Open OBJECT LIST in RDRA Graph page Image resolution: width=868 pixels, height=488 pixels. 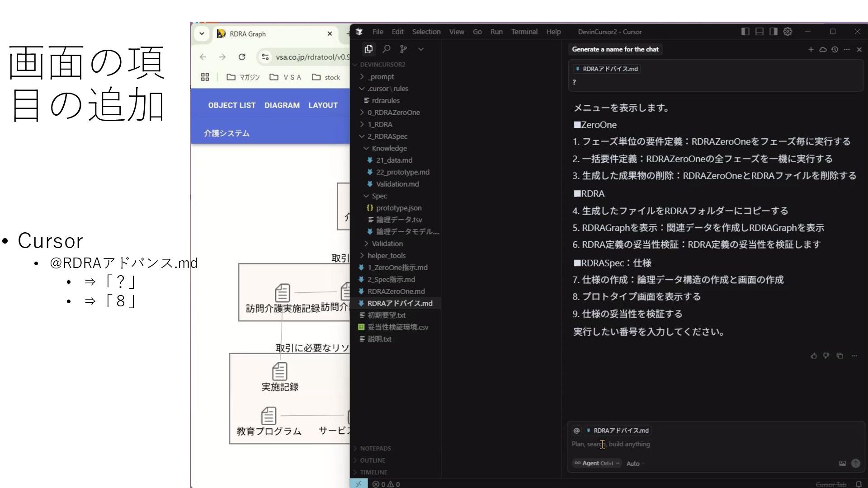point(232,105)
